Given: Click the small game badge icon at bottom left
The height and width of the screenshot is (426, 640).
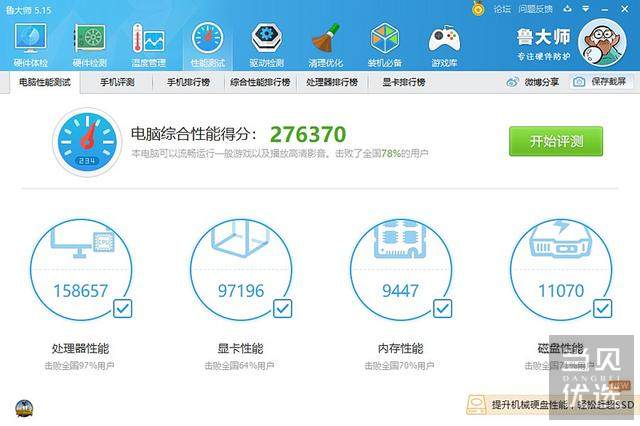Looking at the screenshot, I should click(x=24, y=408).
